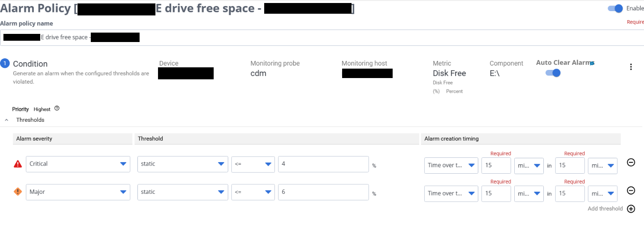Open the Major row Time over threshold dropdown
644x226 pixels.
pos(451,193)
